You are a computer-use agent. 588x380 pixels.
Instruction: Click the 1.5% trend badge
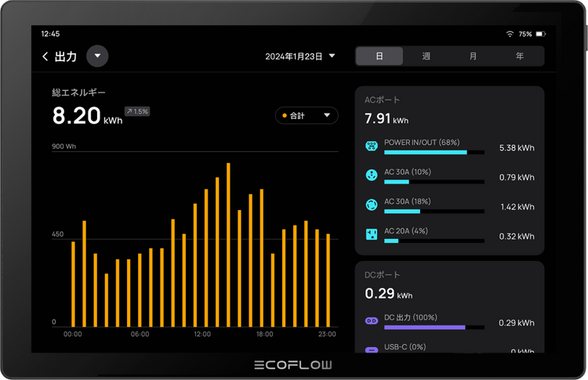(x=136, y=112)
